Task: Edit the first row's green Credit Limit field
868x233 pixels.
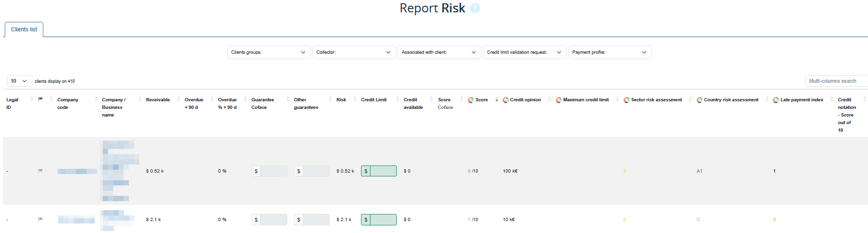Action: [x=383, y=171]
